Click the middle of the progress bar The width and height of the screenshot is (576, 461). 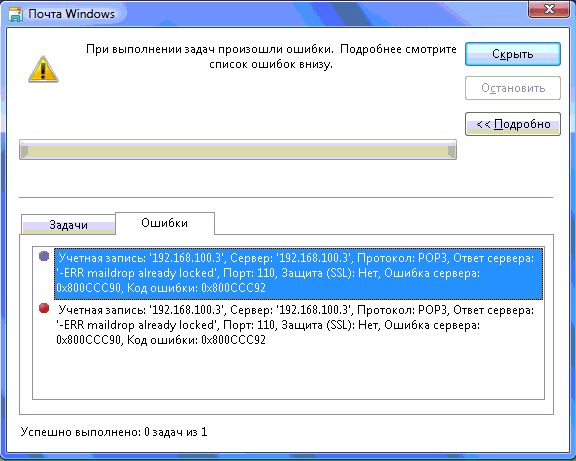pos(238,150)
